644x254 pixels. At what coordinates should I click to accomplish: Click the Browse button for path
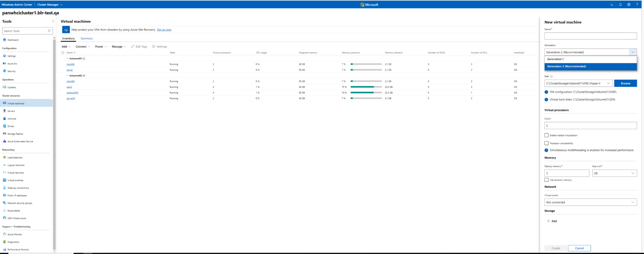(625, 83)
